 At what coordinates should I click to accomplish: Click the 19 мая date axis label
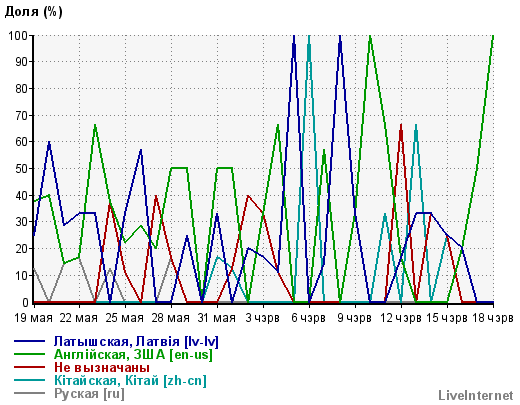(x=33, y=318)
